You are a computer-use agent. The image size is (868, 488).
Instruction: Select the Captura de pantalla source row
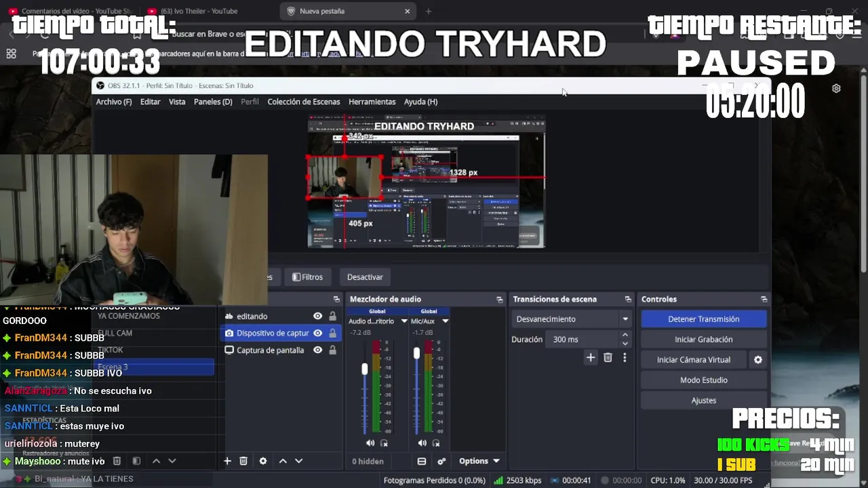(x=280, y=350)
